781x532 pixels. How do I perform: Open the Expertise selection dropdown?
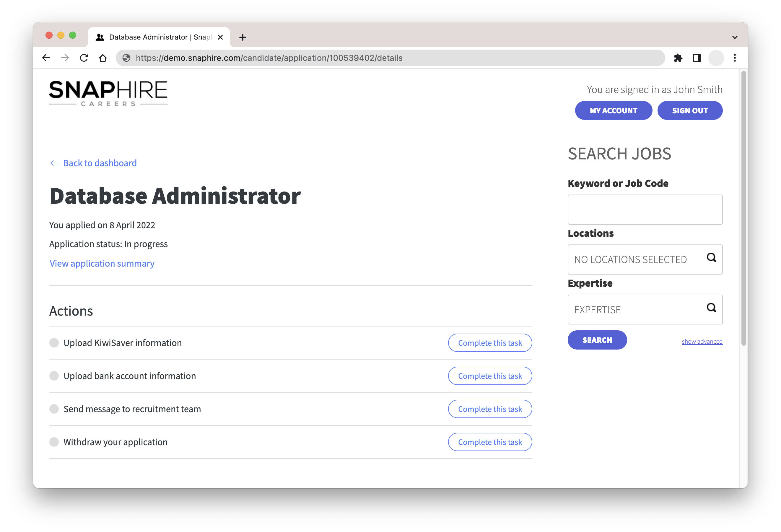pos(635,310)
